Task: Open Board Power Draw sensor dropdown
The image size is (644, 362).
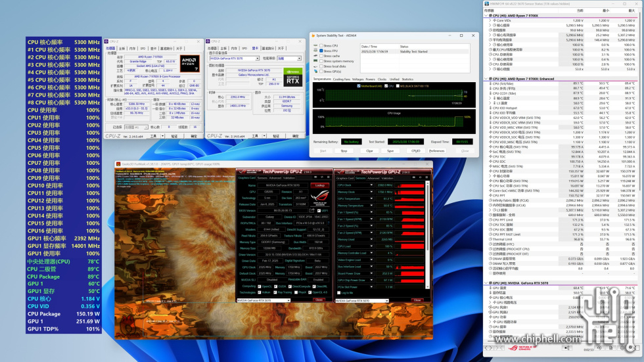Action: [x=371, y=273]
